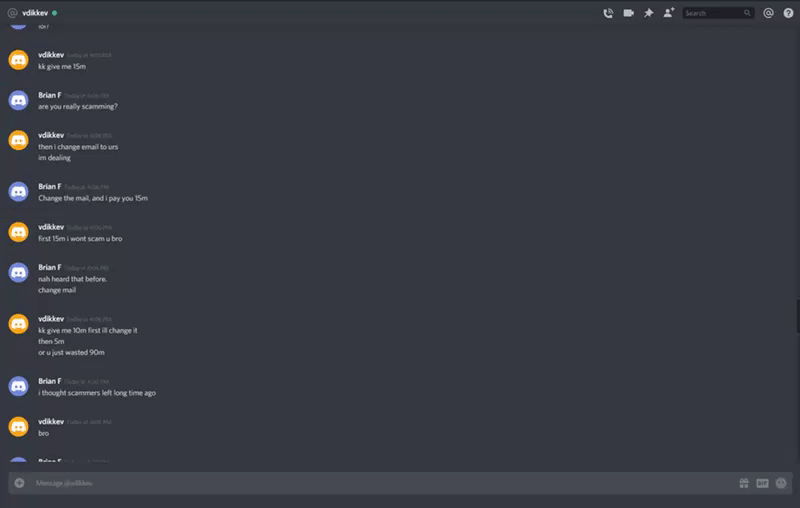Start a video call

(x=628, y=13)
